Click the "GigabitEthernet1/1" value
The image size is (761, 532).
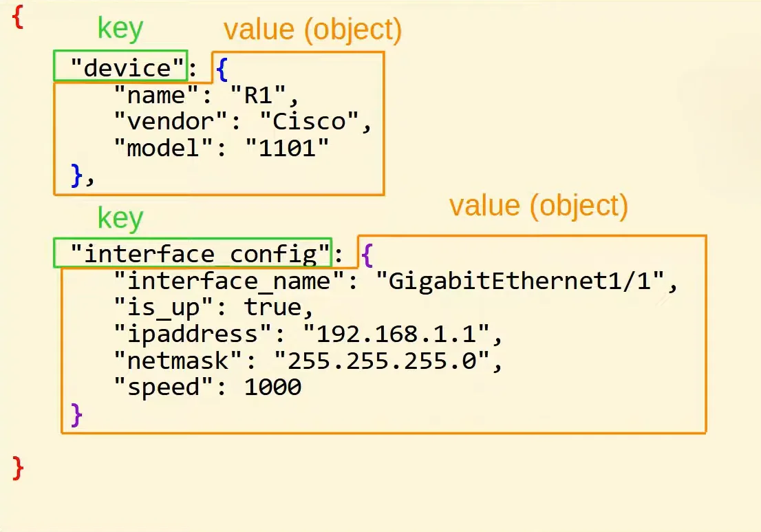520,281
